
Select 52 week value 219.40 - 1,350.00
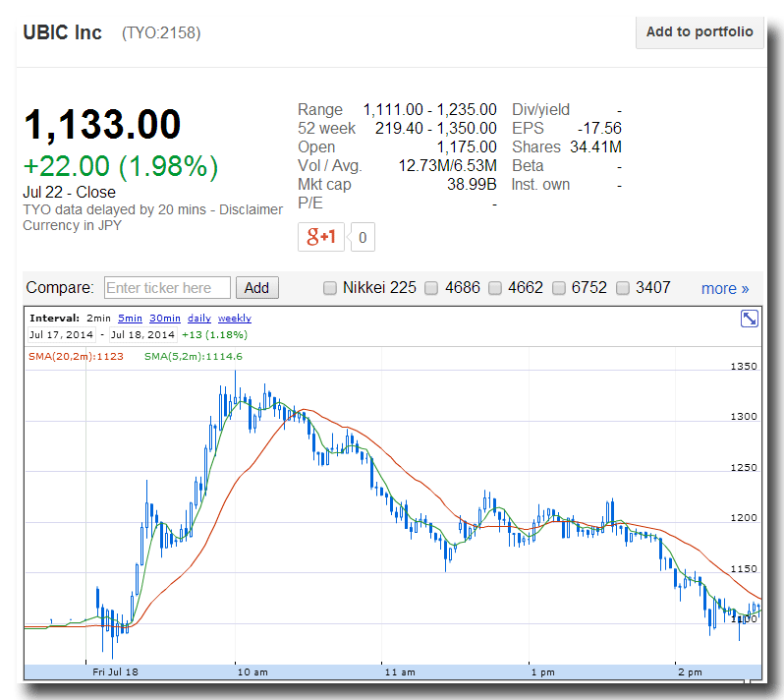436,128
